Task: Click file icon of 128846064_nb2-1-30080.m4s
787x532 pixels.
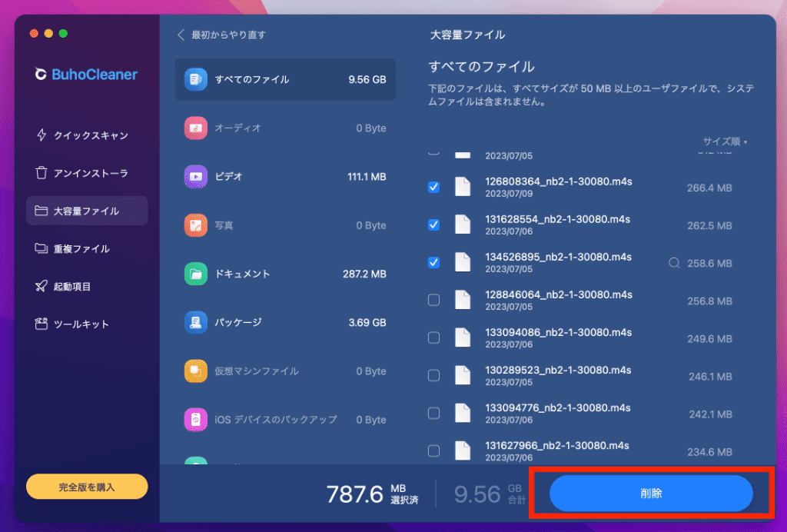Action: pyautogui.click(x=462, y=300)
